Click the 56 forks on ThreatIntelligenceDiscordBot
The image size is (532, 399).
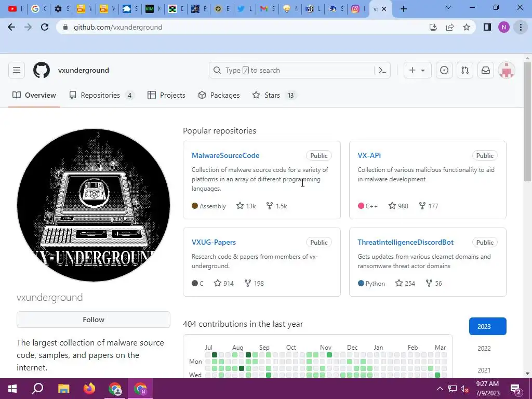click(434, 283)
